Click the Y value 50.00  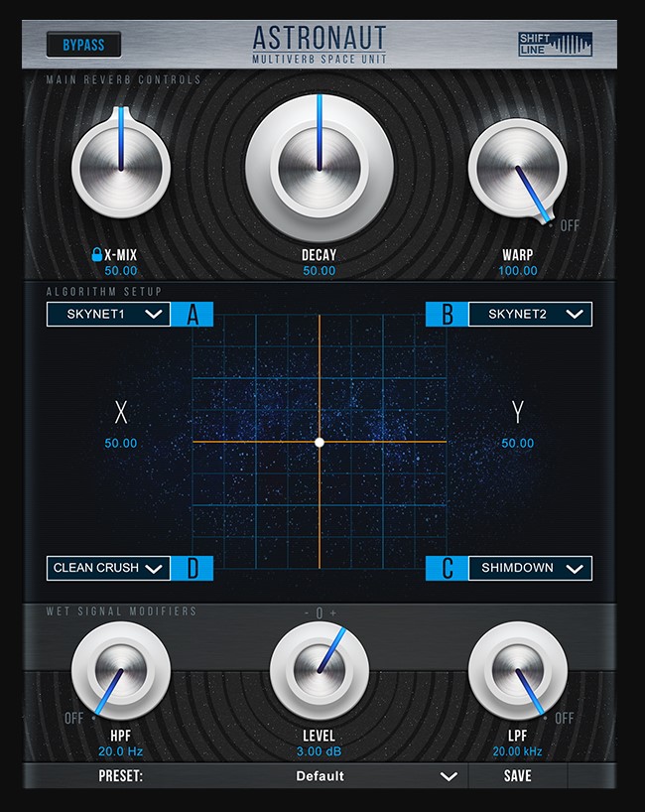coord(518,444)
